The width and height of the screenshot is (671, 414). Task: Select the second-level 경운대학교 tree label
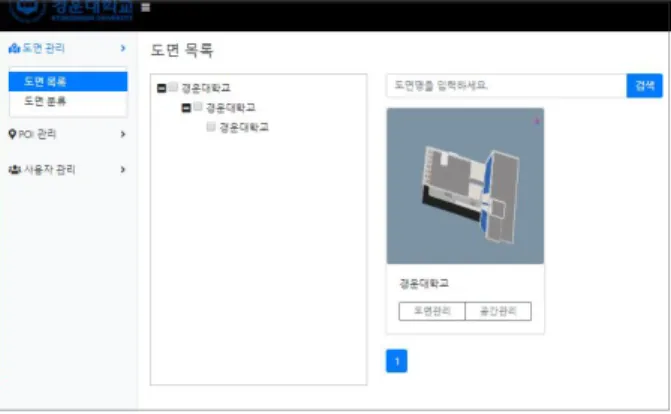tap(231, 108)
